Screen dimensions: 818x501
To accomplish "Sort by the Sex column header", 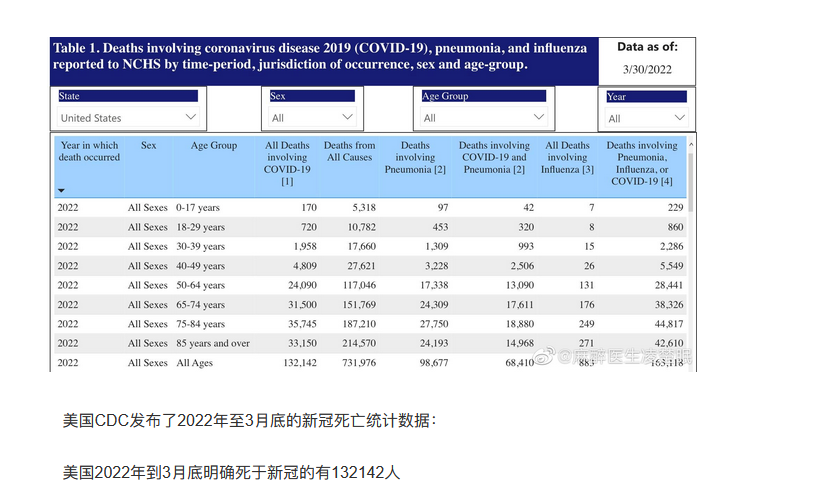I will [x=148, y=146].
